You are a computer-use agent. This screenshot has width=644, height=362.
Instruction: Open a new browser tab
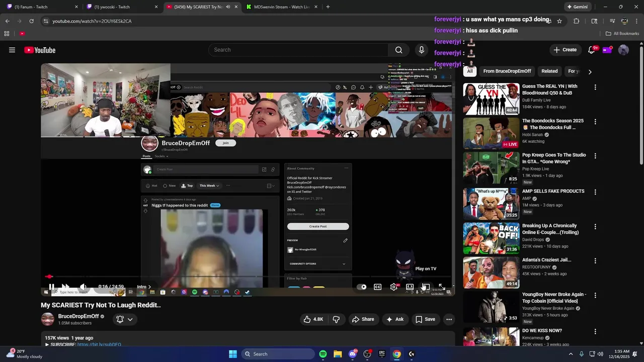click(x=328, y=7)
